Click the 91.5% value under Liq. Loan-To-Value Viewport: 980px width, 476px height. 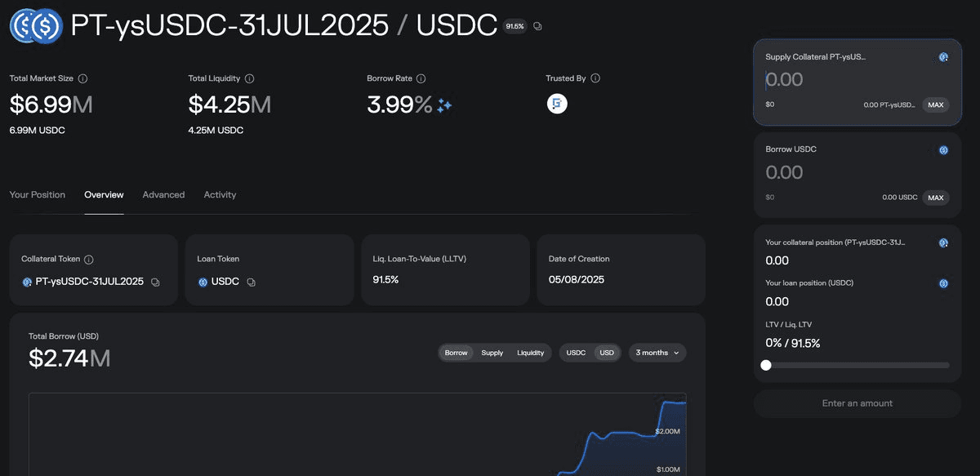pos(385,279)
